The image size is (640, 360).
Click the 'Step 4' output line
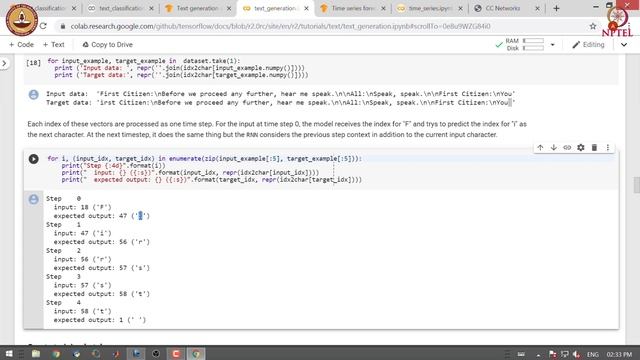pyautogui.click(x=63, y=302)
